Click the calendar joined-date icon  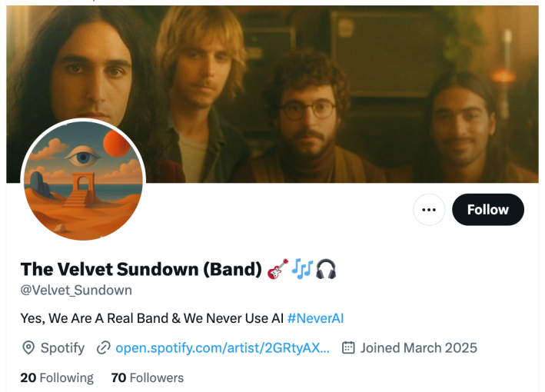tap(348, 348)
